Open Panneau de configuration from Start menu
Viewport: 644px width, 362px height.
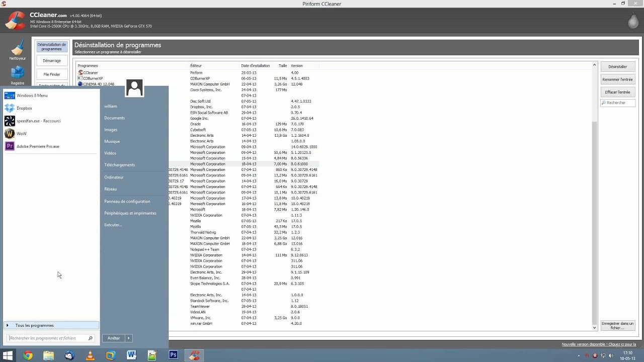[x=127, y=201]
